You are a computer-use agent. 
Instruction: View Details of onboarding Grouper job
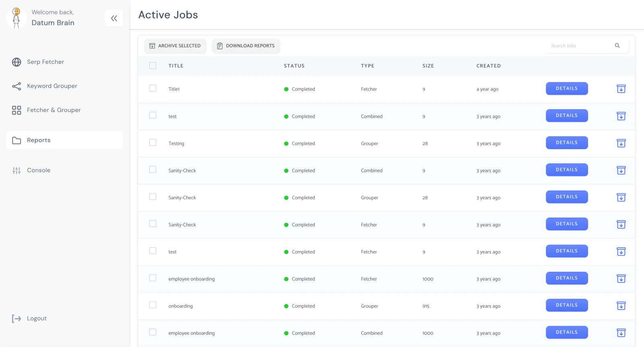567,305
